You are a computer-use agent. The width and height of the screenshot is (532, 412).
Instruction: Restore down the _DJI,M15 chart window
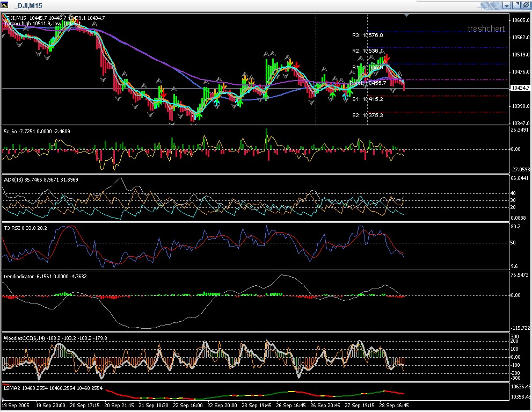[x=516, y=5]
